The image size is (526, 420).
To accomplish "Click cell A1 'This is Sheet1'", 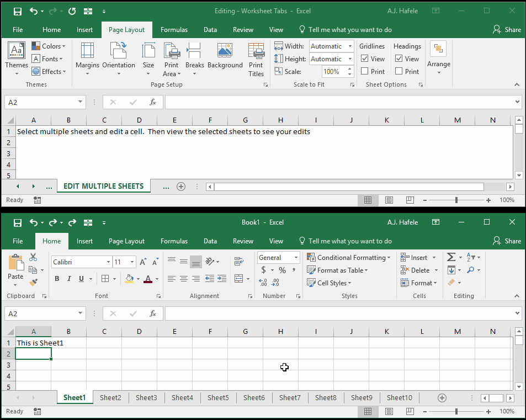I will click(x=34, y=343).
